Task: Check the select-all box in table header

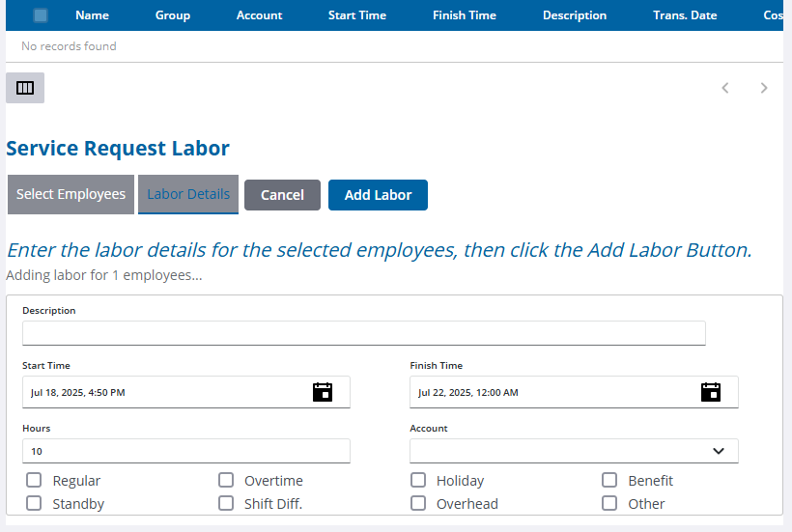Action: tap(41, 15)
